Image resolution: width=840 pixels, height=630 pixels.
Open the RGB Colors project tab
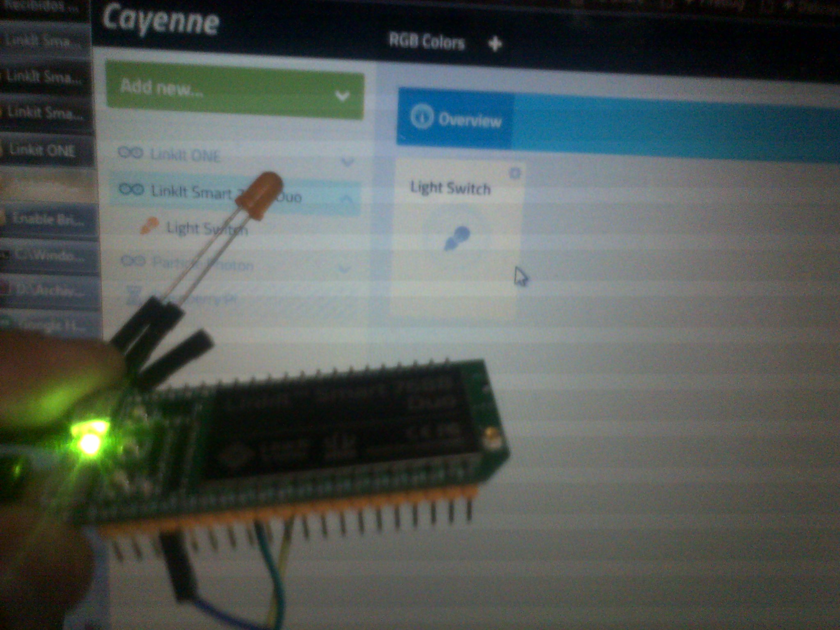(427, 42)
